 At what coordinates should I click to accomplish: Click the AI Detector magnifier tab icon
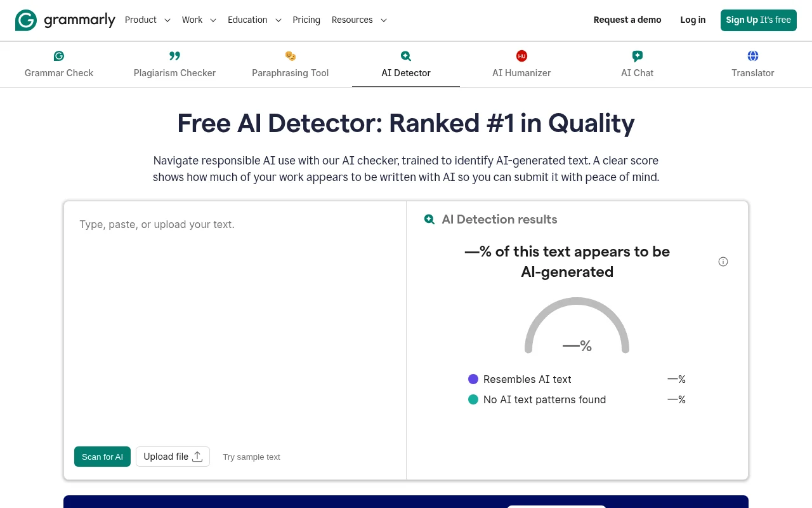tap(406, 56)
